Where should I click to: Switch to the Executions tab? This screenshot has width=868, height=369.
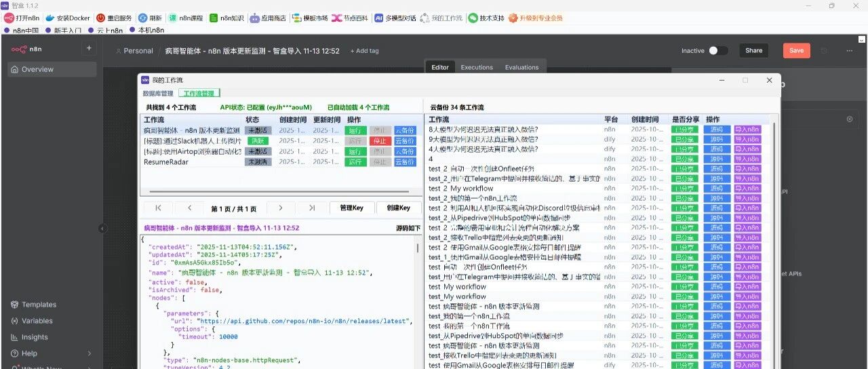477,67
